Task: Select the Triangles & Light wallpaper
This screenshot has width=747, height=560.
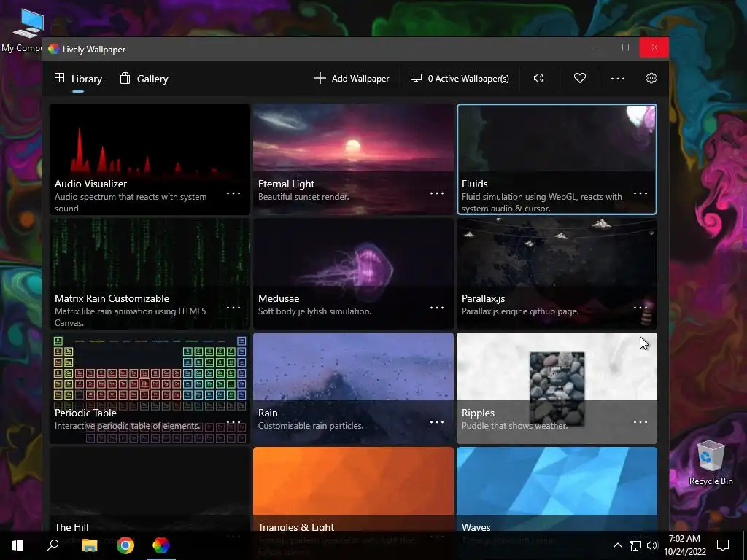Action: click(353, 489)
